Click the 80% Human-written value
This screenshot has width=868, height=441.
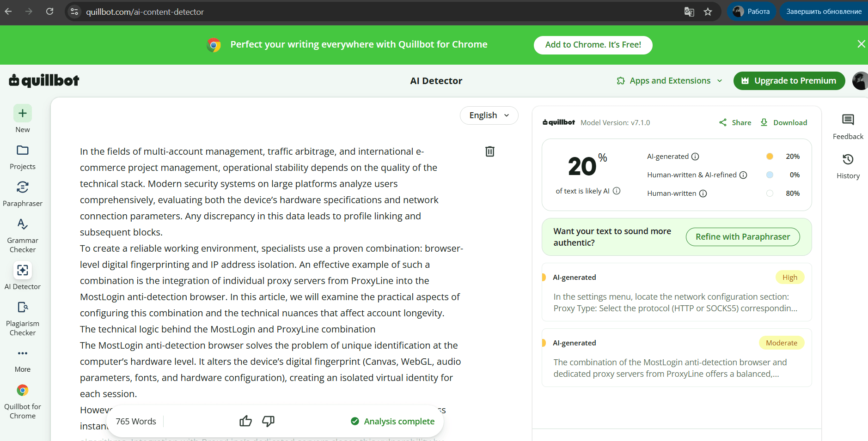pos(793,193)
